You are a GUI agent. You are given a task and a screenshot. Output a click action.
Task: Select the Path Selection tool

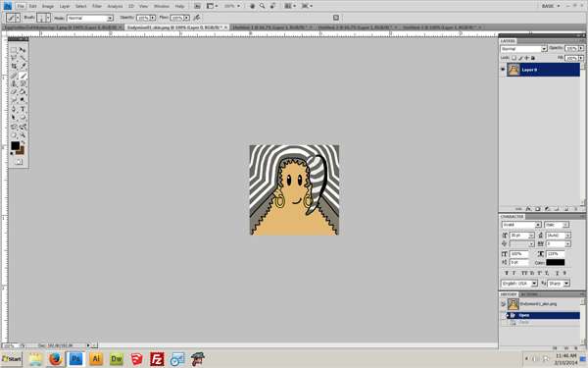[14, 117]
